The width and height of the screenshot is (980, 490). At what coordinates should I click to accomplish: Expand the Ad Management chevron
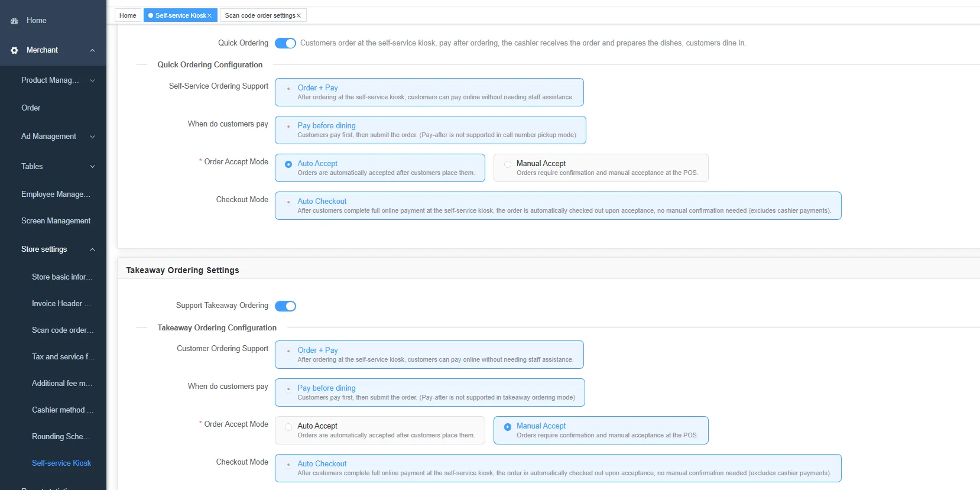[x=92, y=137]
